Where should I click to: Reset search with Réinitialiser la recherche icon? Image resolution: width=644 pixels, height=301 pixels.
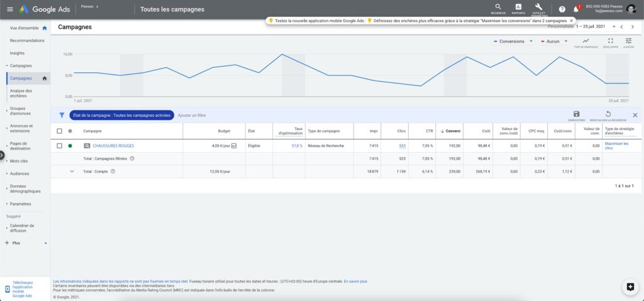click(608, 116)
